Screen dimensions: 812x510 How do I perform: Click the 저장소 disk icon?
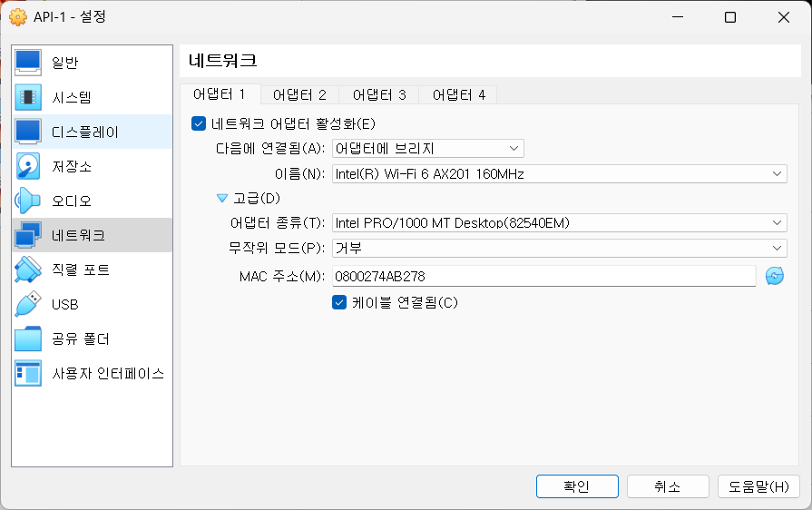tap(28, 166)
